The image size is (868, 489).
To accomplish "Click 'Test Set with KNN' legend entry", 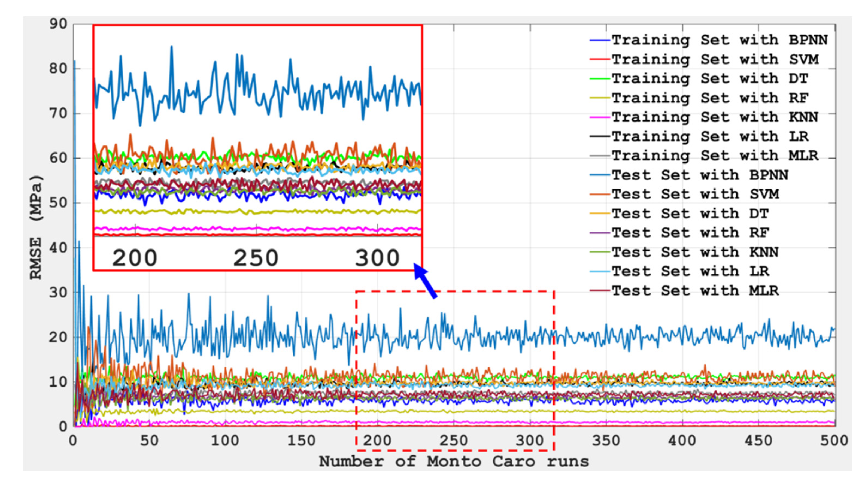I will point(695,252).
